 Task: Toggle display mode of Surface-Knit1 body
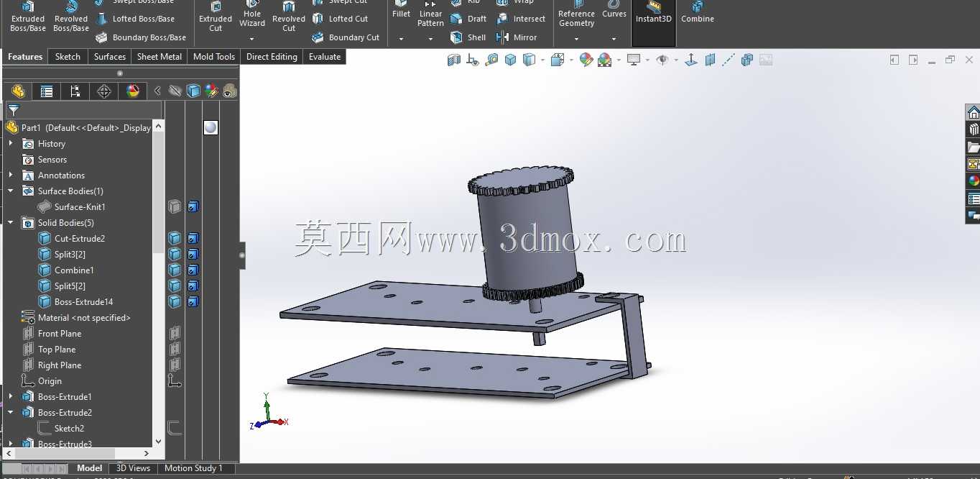point(193,207)
